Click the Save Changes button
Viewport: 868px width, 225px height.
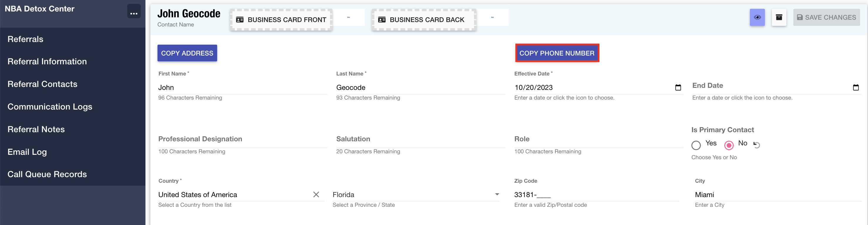point(826,18)
